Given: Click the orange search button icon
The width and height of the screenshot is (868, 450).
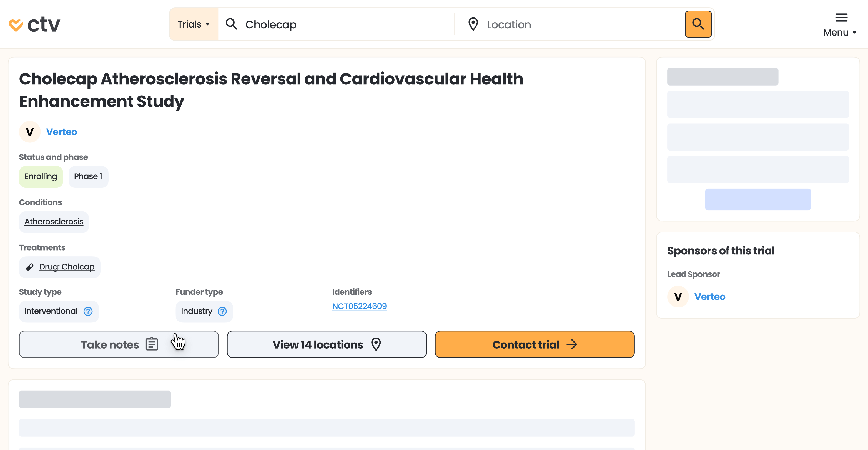Looking at the screenshot, I should (698, 24).
